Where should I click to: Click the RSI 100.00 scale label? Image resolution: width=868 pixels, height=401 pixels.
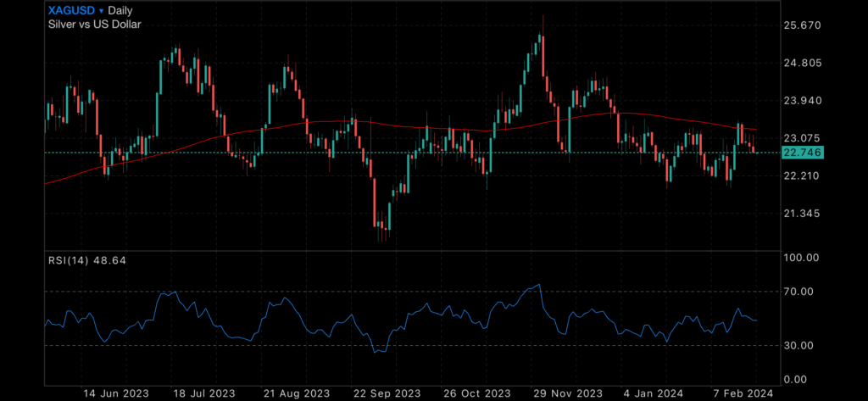tap(802, 258)
